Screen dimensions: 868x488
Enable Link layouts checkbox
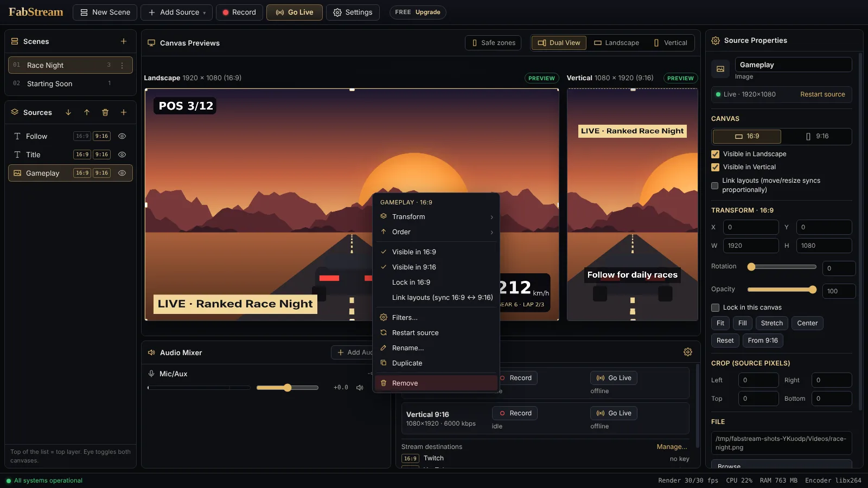[715, 185]
